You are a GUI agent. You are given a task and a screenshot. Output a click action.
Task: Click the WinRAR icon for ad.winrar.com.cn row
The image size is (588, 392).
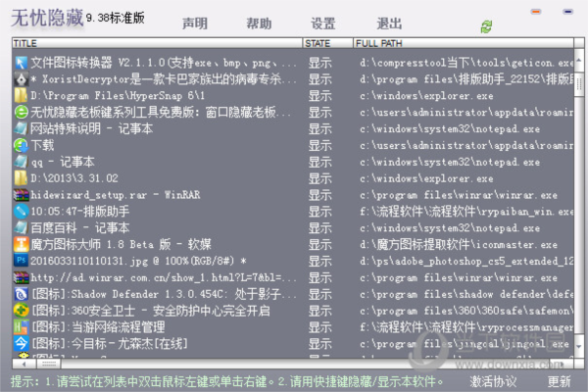click(21, 277)
